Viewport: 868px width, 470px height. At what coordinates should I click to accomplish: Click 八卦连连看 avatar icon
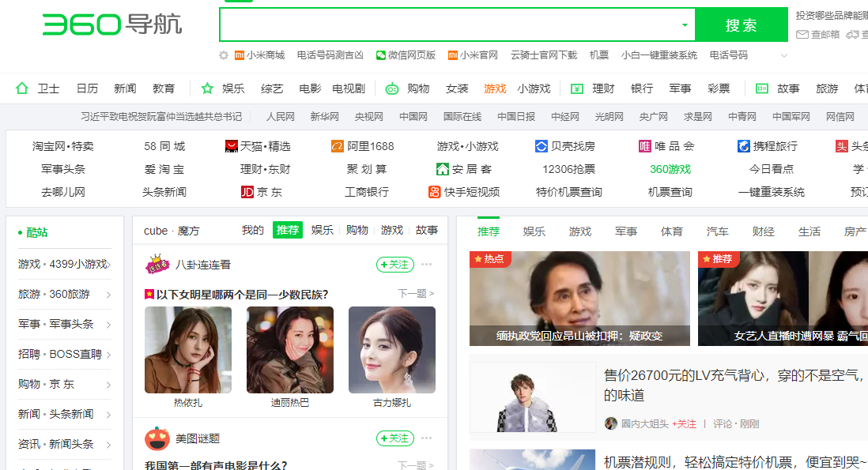coord(157,265)
